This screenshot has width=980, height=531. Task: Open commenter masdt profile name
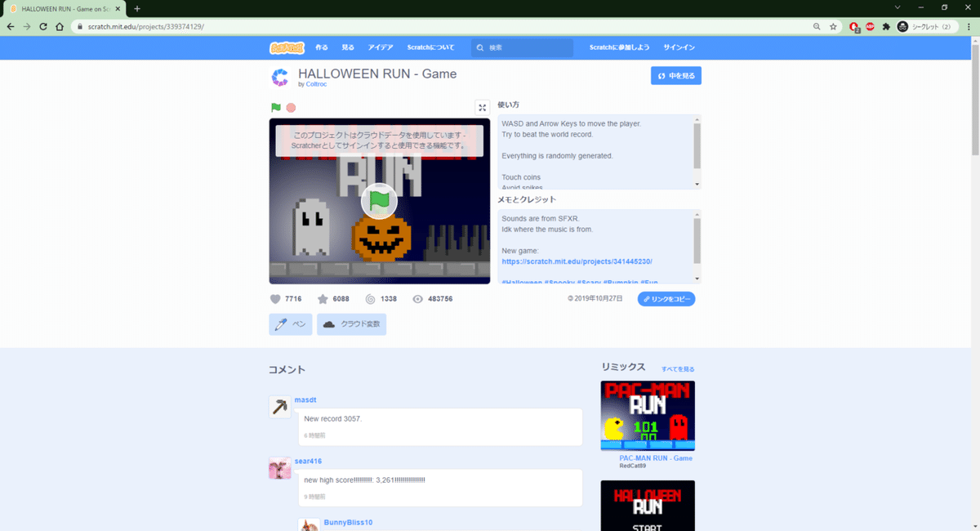tap(304, 399)
